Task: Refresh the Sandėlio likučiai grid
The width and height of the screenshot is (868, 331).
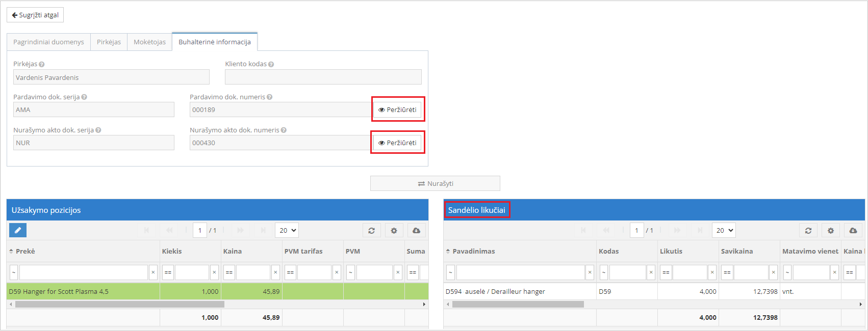Action: (808, 231)
